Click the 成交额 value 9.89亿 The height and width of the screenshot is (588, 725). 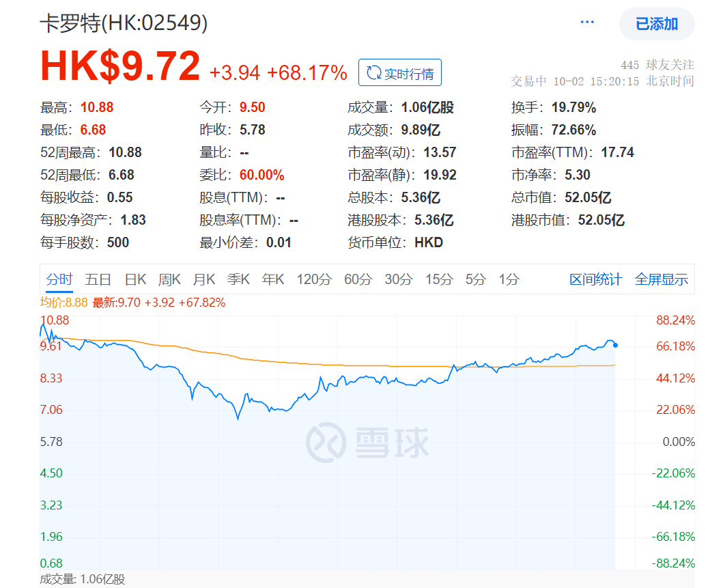421,130
